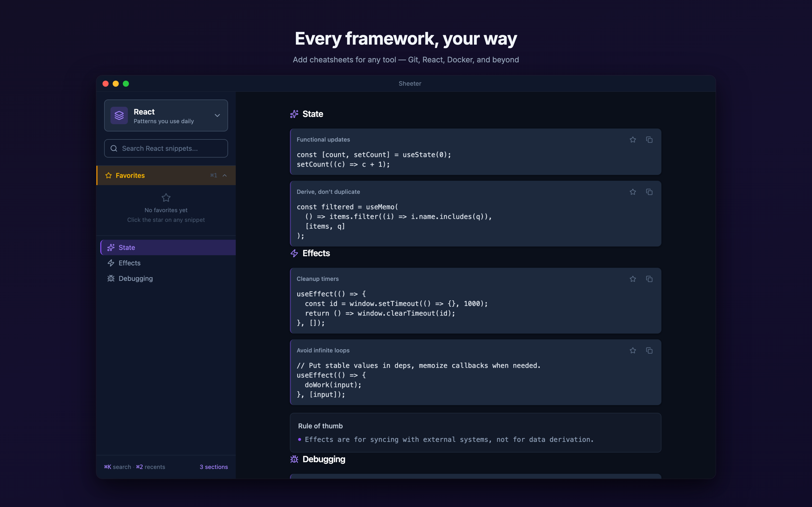This screenshot has width=812, height=507.
Task: Select the React framework stack icon
Action: click(119, 115)
